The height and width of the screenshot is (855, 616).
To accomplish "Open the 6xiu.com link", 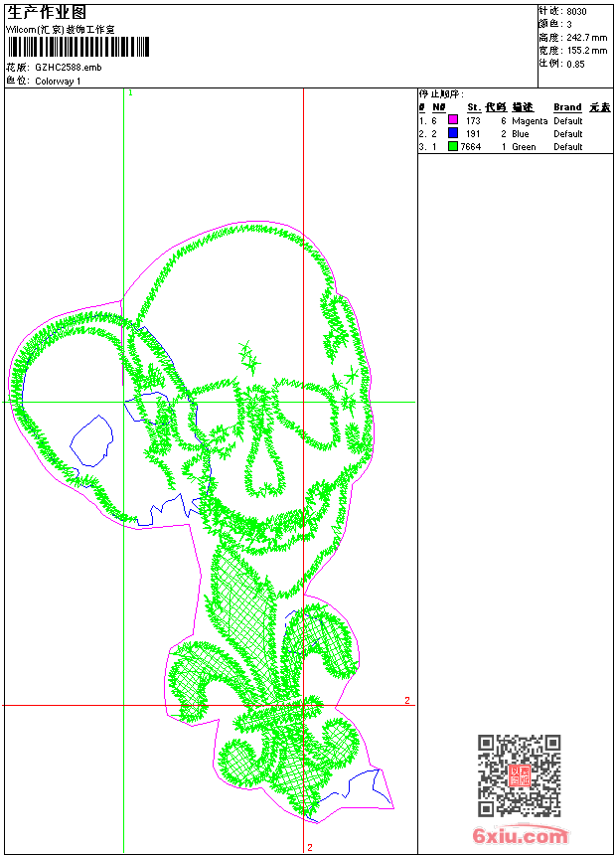I will click(520, 836).
